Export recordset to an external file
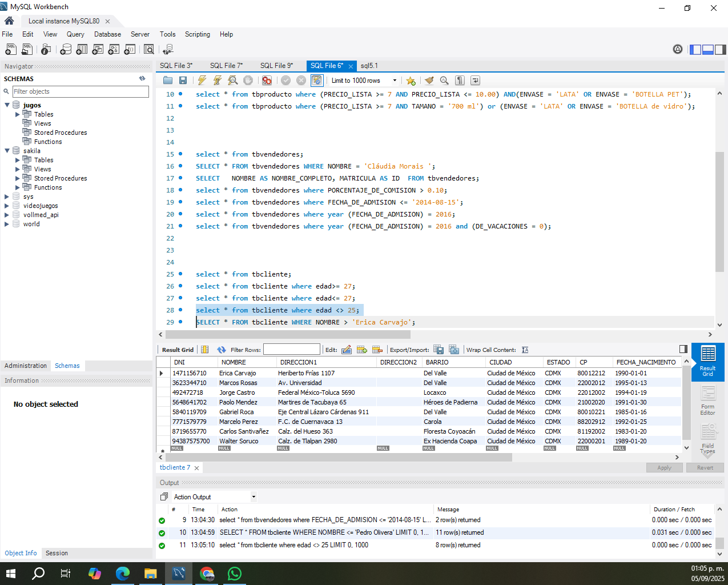This screenshot has height=585, width=728. pos(439,350)
